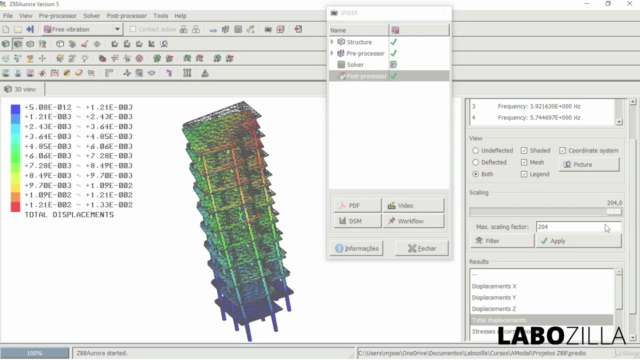Open the Solver menu
The image size is (640, 360).
coord(91,16)
